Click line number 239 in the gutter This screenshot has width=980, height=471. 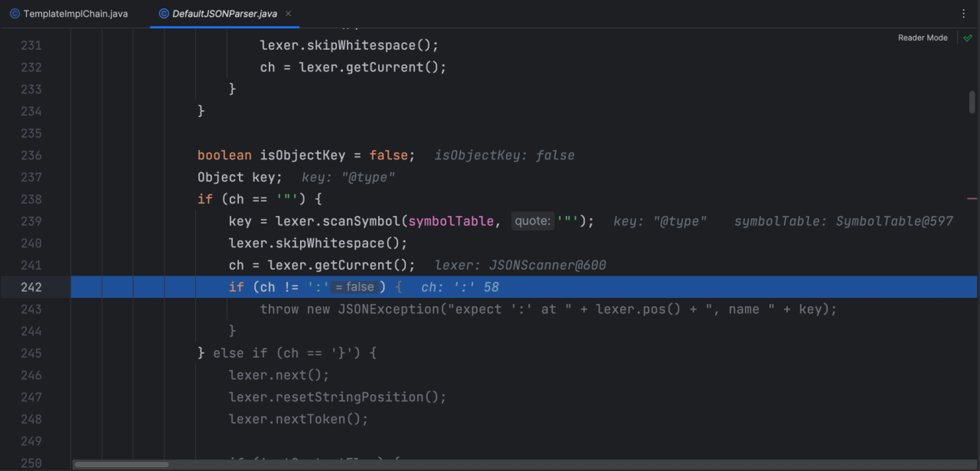click(31, 221)
